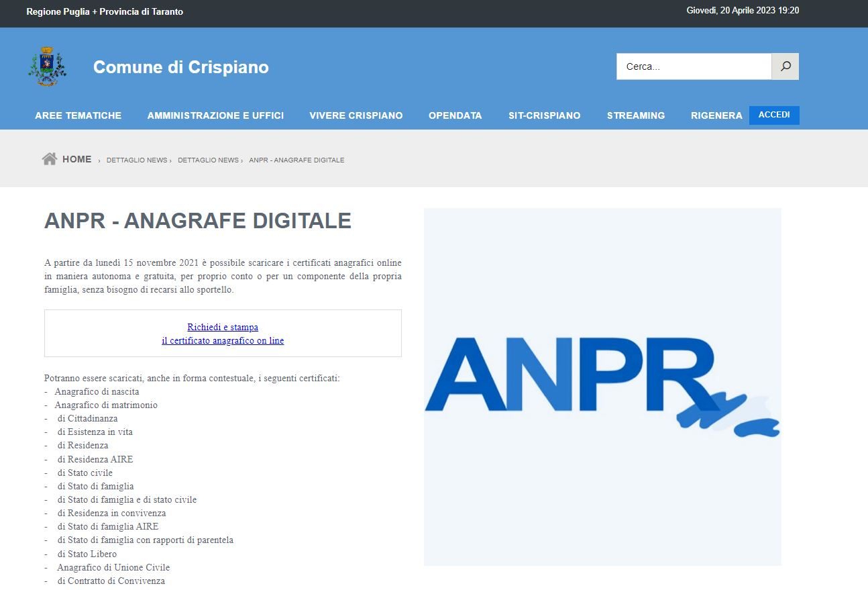Click list item 'di Residenza AIRE'
The image size is (868, 590).
(x=95, y=459)
